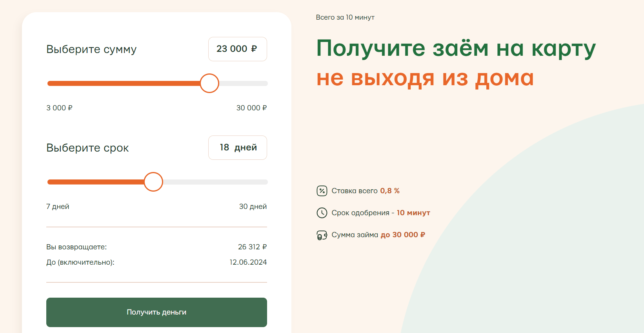The height and width of the screenshot is (333, 644).
Task: Click the loan amount slider handle
Action: point(209,83)
